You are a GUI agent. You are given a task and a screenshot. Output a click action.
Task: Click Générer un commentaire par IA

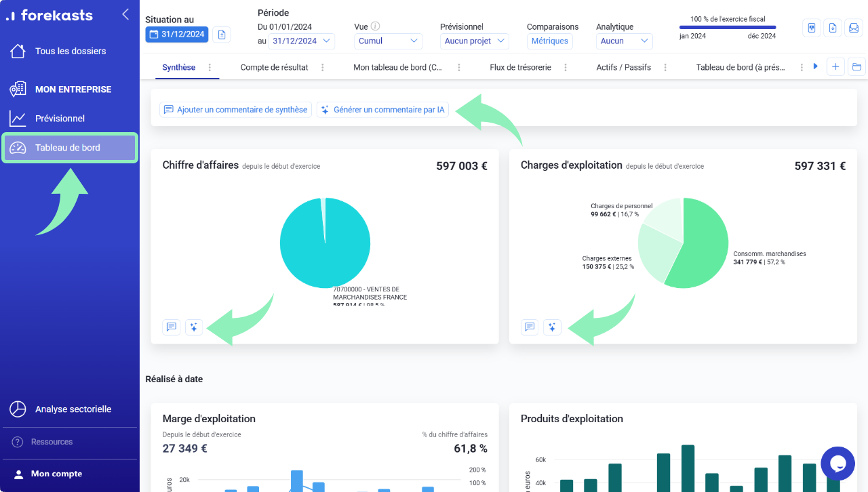click(382, 110)
